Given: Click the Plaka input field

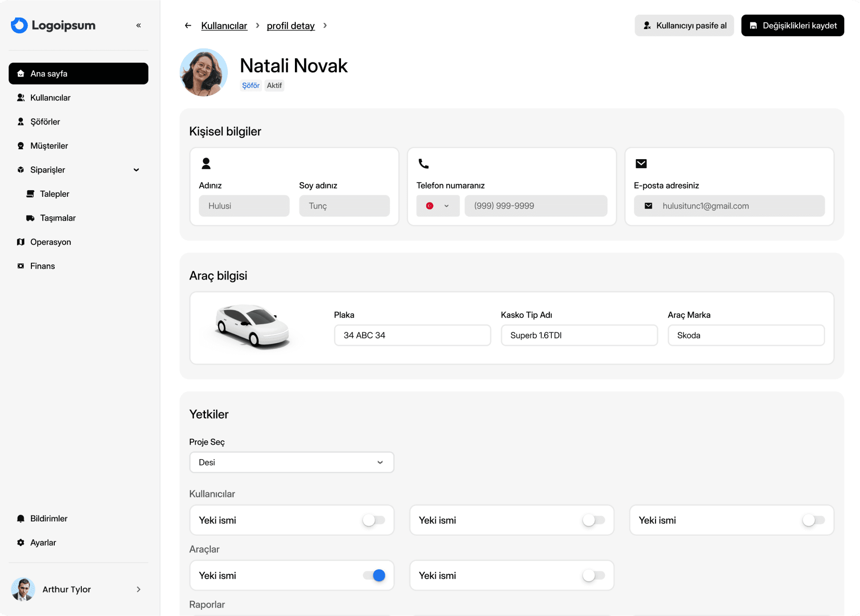Looking at the screenshot, I should (412, 335).
